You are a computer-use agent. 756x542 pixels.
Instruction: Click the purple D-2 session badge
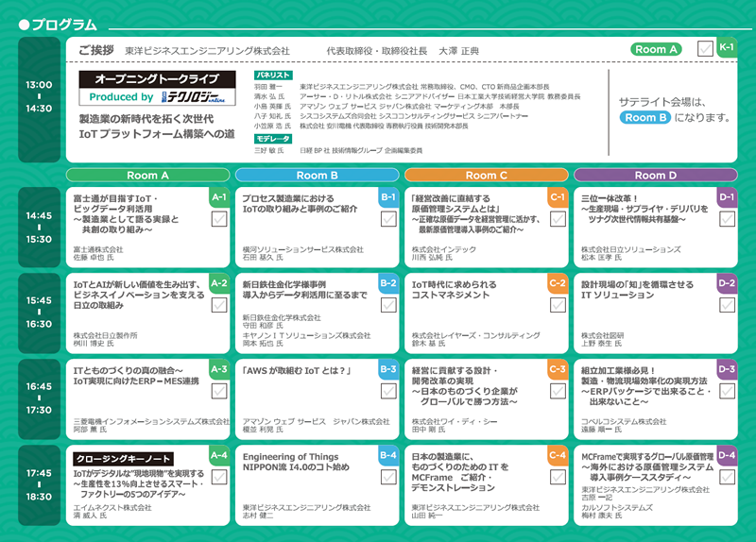coord(727,283)
